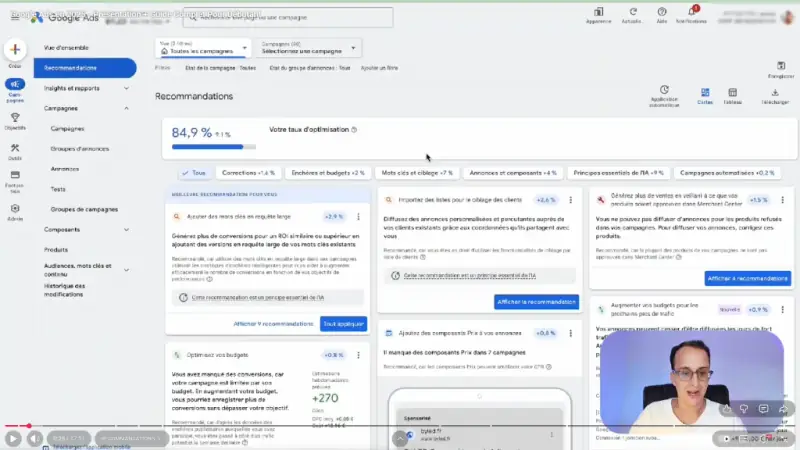Image resolution: width=800 pixels, height=450 pixels.
Task: Click État du groupe d'annonces filter
Action: coord(310,68)
